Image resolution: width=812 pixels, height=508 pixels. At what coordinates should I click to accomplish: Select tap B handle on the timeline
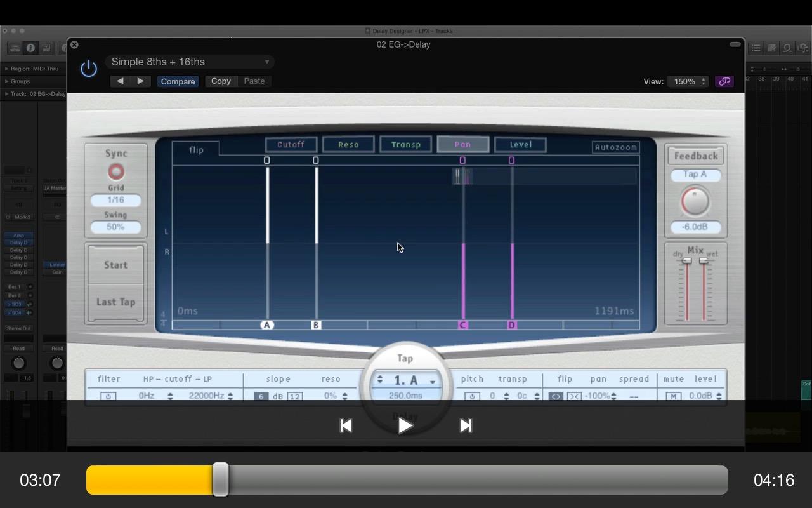point(316,325)
